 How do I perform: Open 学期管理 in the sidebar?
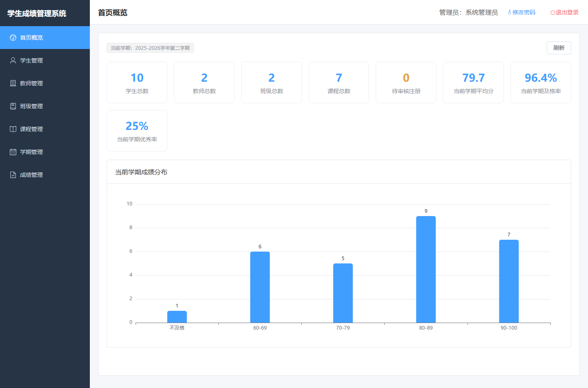(x=45, y=152)
